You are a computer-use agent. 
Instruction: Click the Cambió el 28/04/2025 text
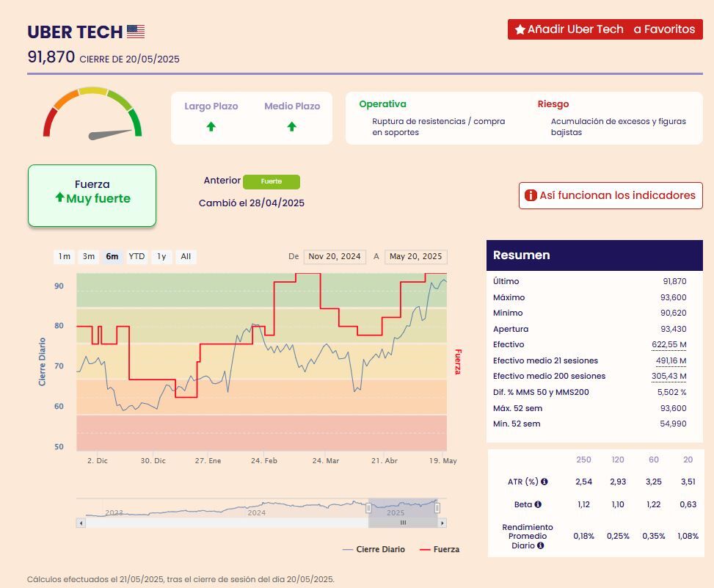[252, 203]
